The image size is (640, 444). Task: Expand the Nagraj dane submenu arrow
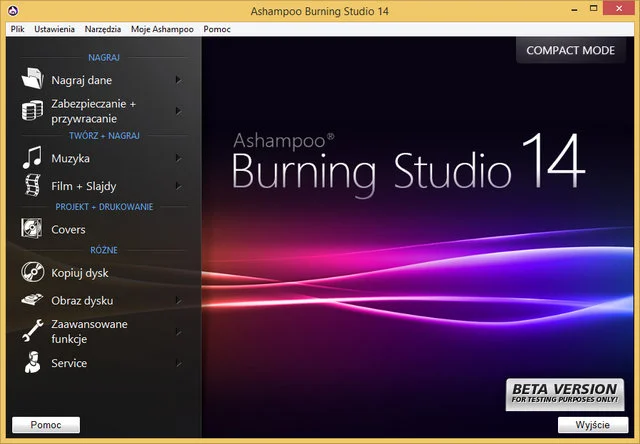(x=178, y=80)
